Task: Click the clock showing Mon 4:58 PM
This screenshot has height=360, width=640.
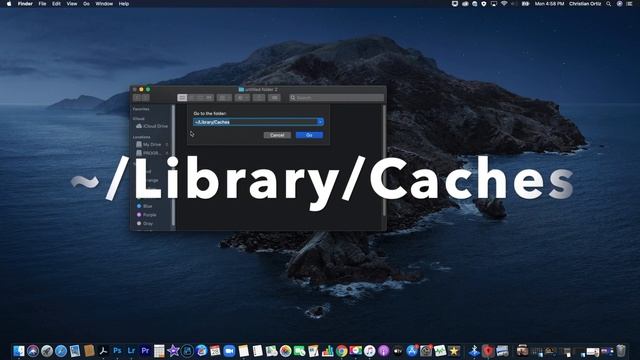Action: click(x=549, y=4)
